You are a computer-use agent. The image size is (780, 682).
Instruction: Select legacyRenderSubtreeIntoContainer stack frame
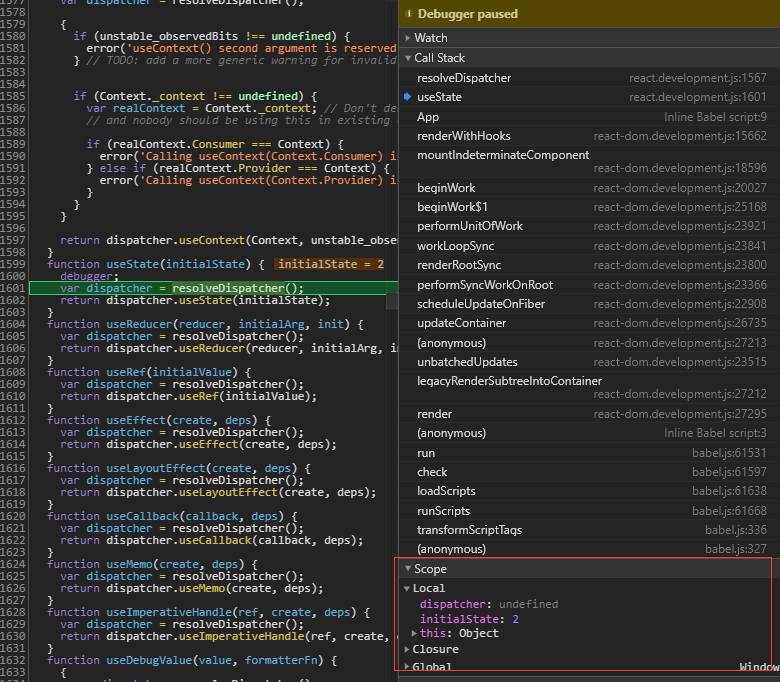589,388
